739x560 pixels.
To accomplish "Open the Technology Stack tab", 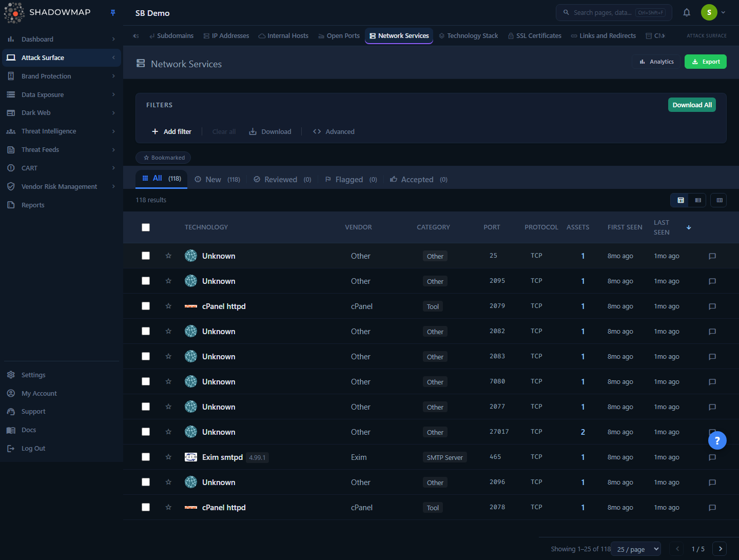I will (468, 36).
